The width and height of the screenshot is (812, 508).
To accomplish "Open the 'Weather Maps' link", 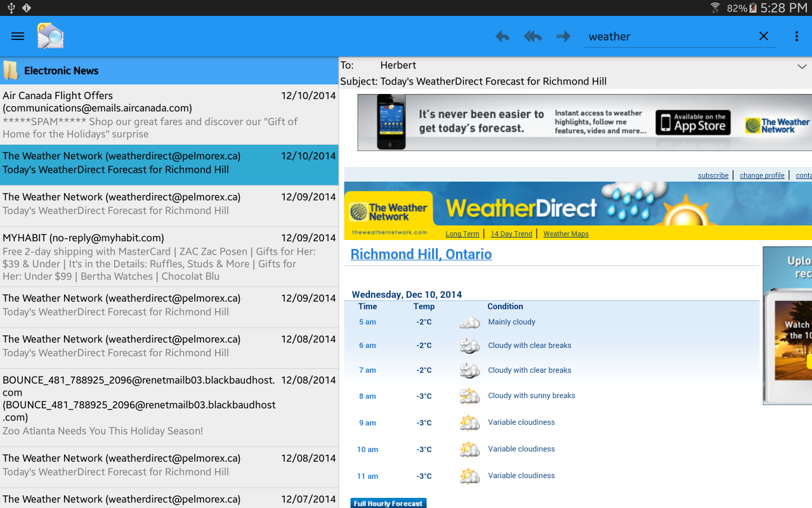I will (566, 234).
